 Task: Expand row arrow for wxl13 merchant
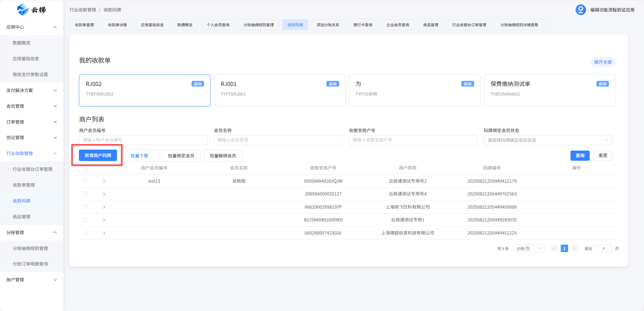[x=104, y=181]
